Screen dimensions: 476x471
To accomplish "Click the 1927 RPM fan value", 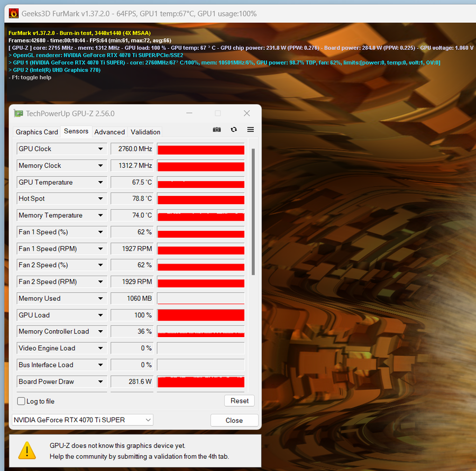I will click(132, 249).
